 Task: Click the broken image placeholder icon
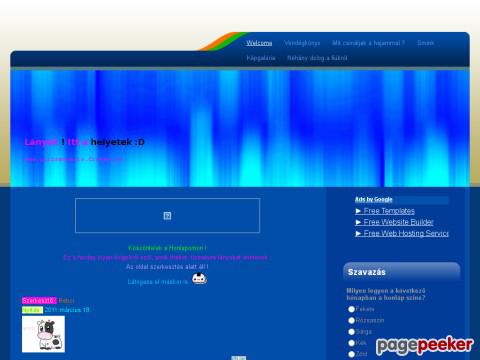click(167, 216)
